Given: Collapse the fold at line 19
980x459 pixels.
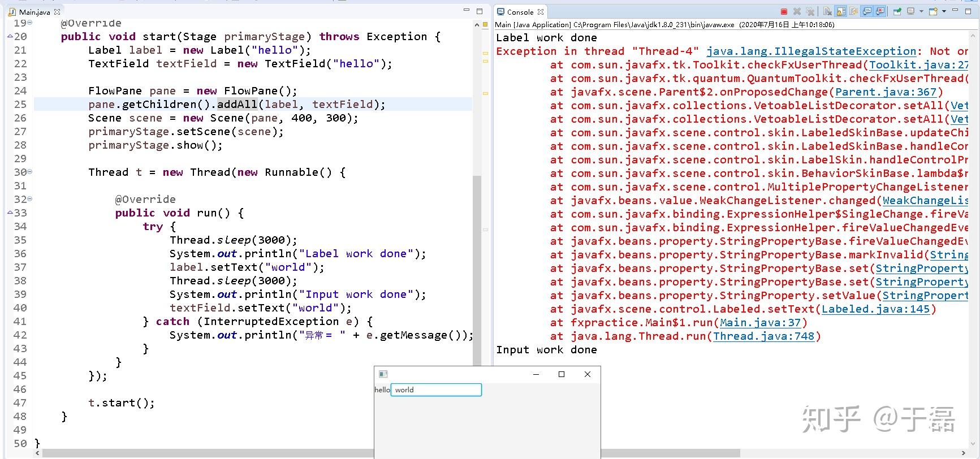Looking at the screenshot, I should tap(29, 23).
